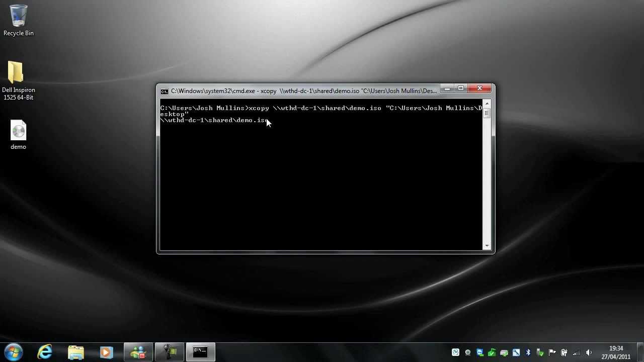Click the battery power plug tray icon
The width and height of the screenshot is (644, 362).
(565, 352)
